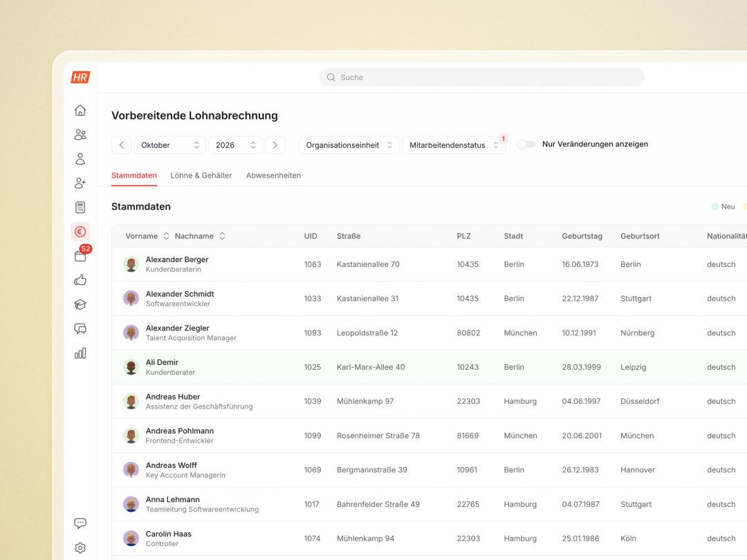Viewport: 747px width, 560px height.
Task: Click the magnifier icon in search bar
Action: pos(331,77)
